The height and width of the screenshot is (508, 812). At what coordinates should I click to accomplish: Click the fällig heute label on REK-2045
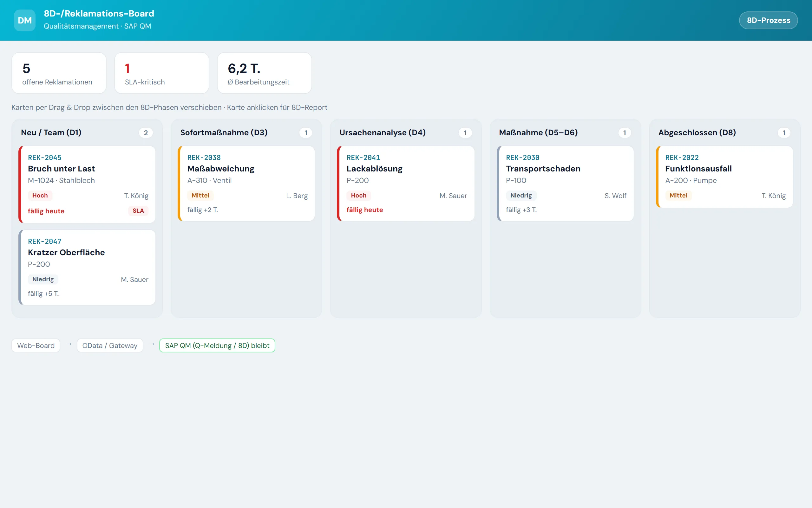click(46, 211)
